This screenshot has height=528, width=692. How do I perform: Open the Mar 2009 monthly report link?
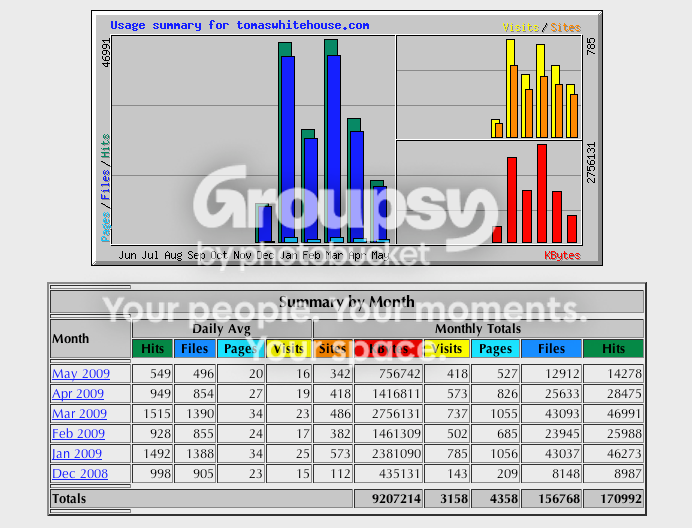[79, 414]
